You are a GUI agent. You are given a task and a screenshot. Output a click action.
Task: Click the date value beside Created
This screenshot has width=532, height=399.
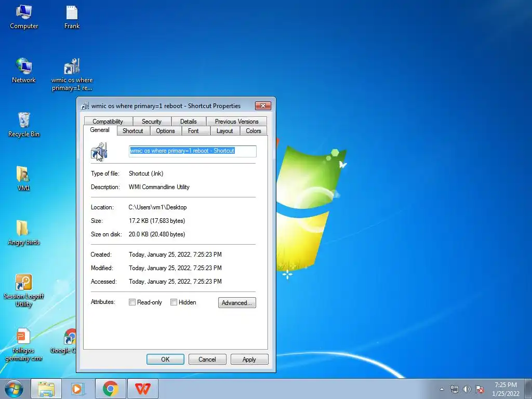point(175,255)
